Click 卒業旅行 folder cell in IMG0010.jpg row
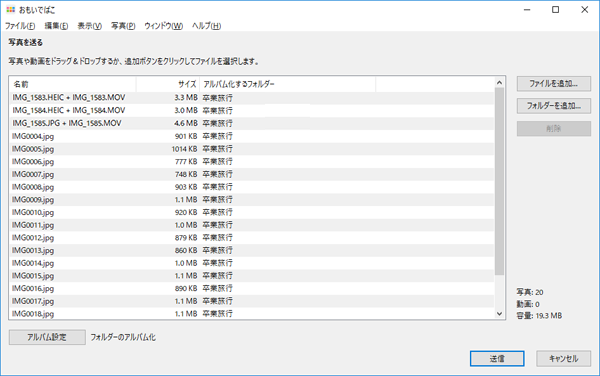This screenshot has height=376, width=600. click(x=217, y=212)
